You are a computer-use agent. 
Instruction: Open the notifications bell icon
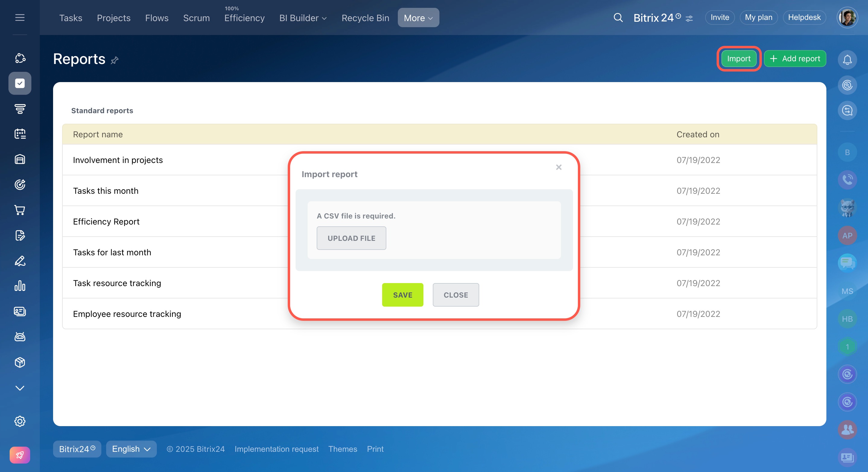click(x=847, y=60)
